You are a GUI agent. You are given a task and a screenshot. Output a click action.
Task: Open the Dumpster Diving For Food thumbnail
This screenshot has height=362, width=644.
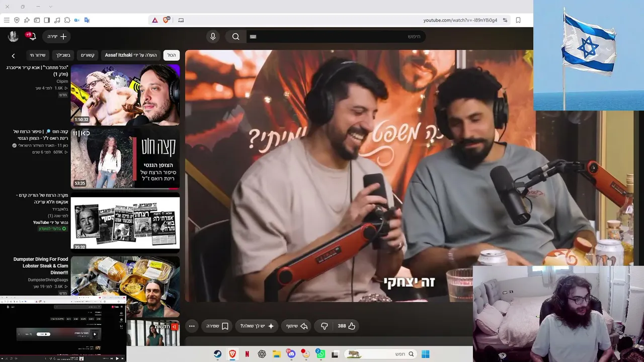tap(125, 286)
